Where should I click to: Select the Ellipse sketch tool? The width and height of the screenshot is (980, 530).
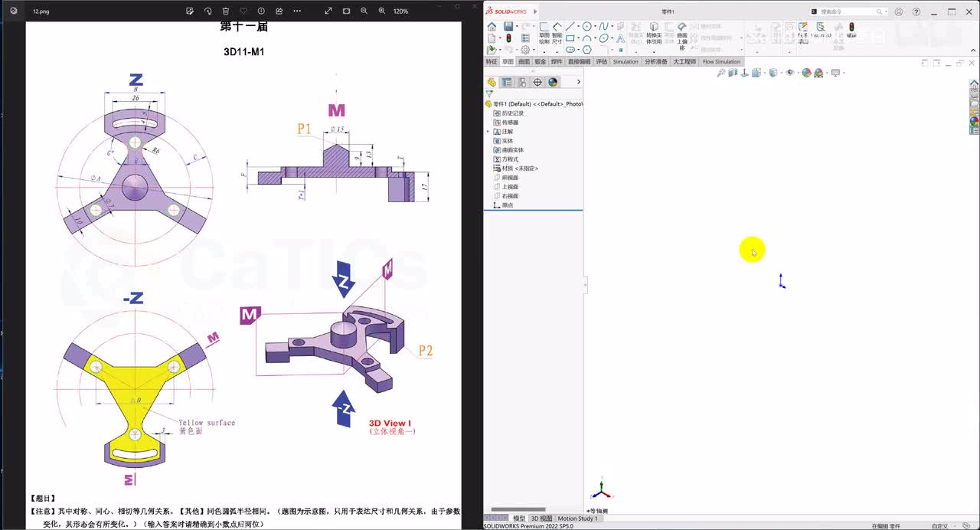point(603,38)
